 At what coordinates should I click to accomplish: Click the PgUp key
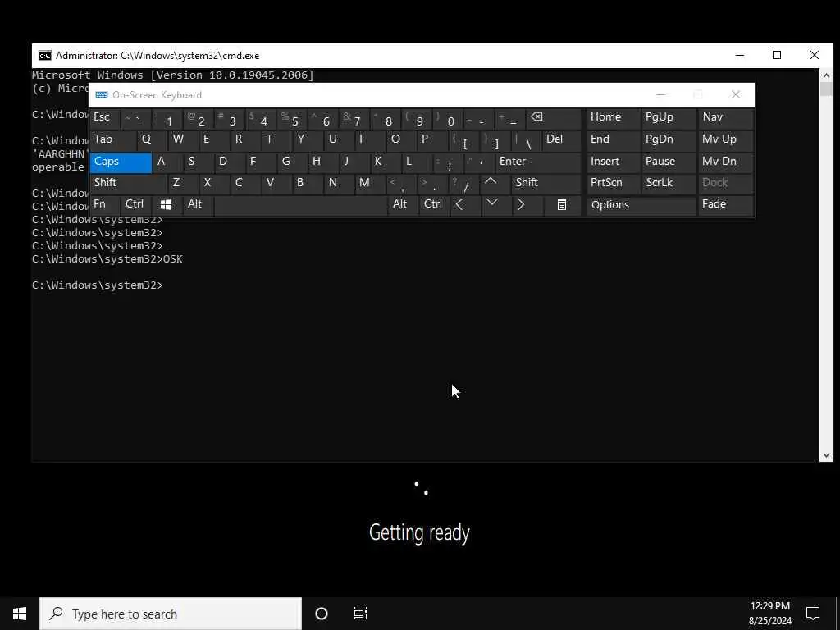[x=669, y=118]
